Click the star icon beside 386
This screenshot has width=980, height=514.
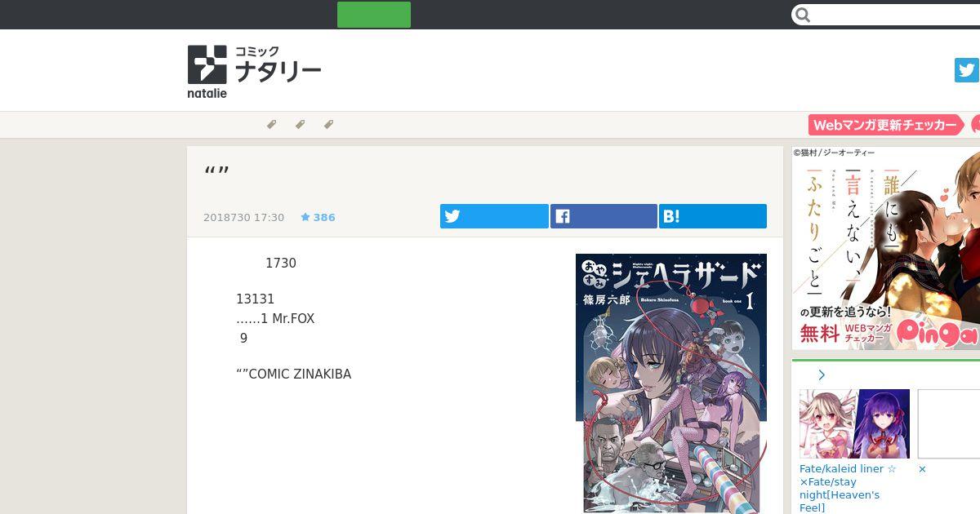305,217
